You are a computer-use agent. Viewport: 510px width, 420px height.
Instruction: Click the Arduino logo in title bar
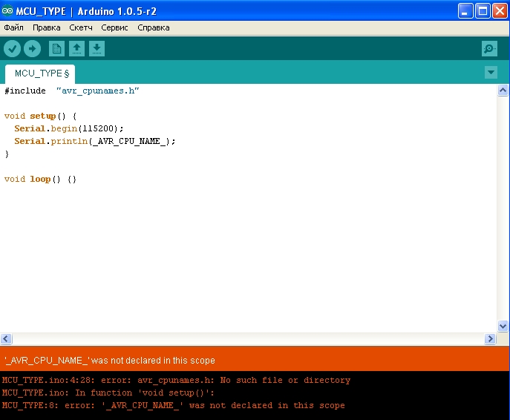coord(7,11)
